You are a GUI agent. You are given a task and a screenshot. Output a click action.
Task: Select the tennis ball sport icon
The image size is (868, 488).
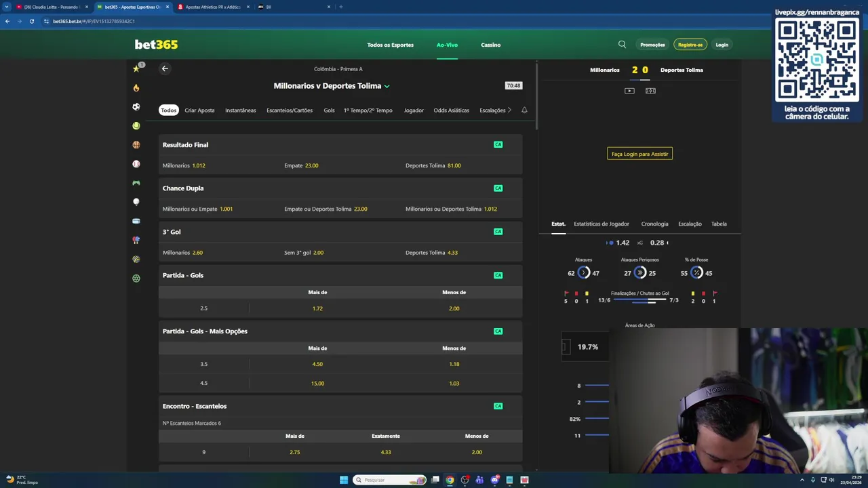tap(136, 125)
